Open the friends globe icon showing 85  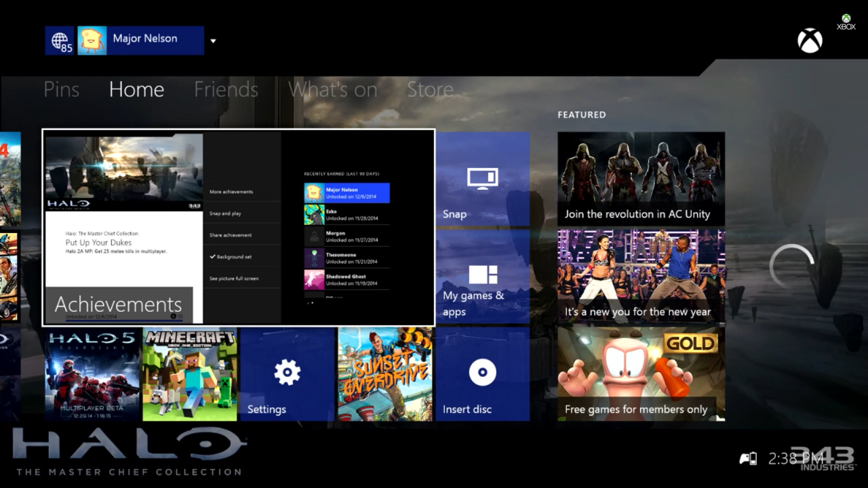pyautogui.click(x=60, y=41)
